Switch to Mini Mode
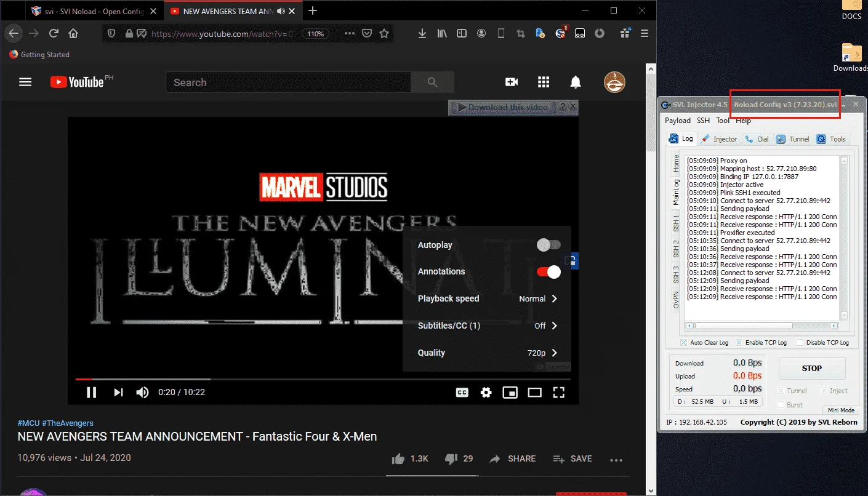868x496 pixels. click(x=840, y=410)
